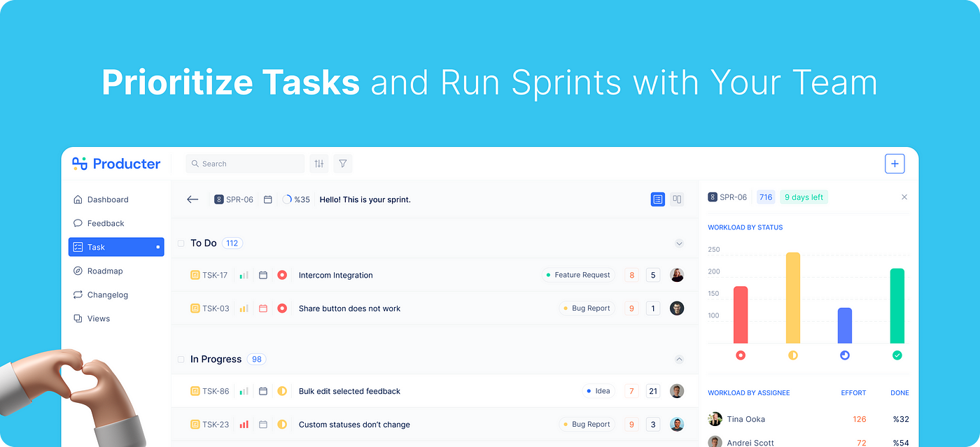
Task: Open due date calendar for TSK-17
Action: tap(263, 275)
